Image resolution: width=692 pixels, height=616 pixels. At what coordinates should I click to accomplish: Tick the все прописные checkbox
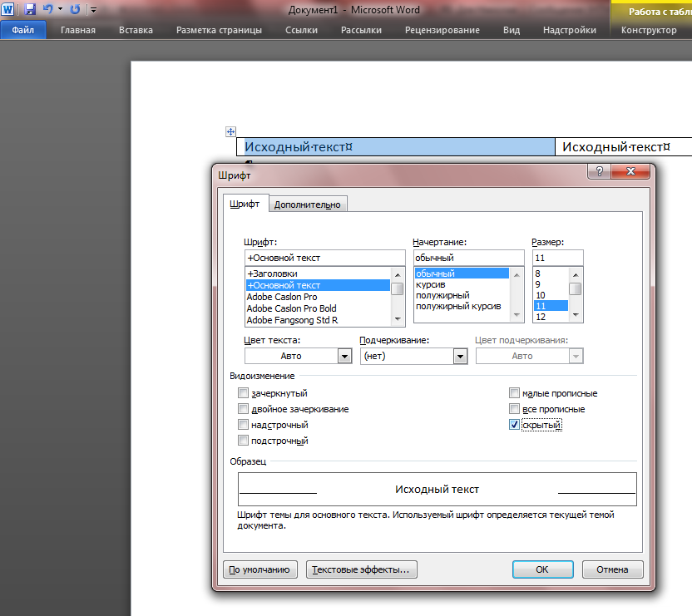pyautogui.click(x=515, y=409)
